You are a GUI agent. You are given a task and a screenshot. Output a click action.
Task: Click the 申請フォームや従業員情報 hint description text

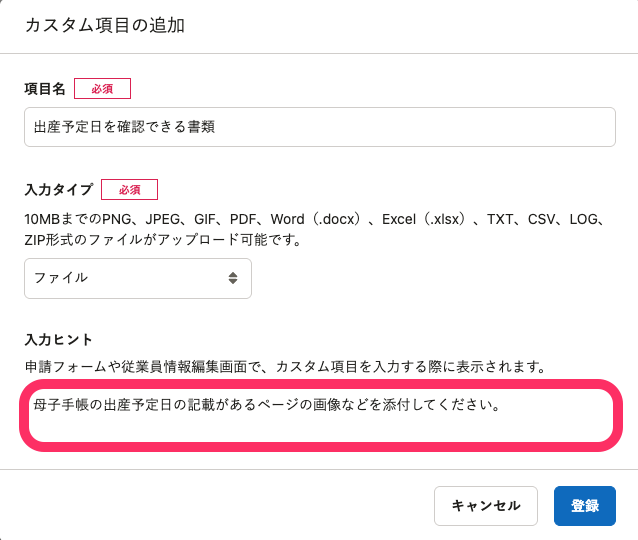tap(285, 367)
